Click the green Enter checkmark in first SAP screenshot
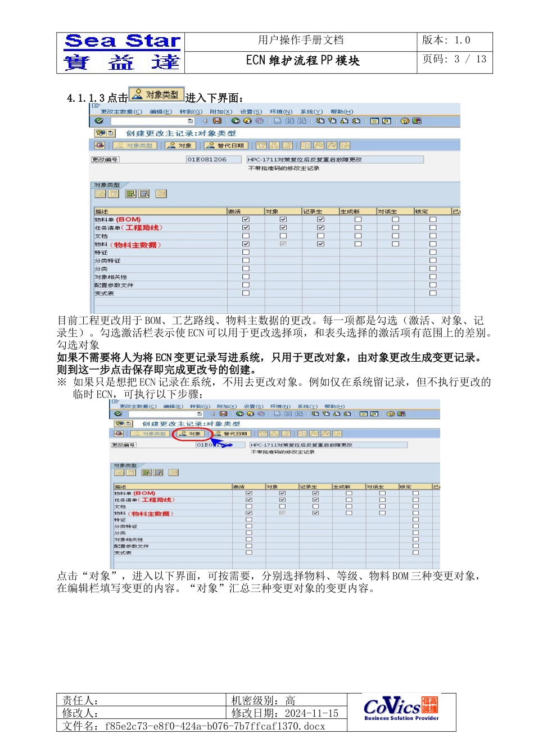534x756 pixels. (x=99, y=121)
